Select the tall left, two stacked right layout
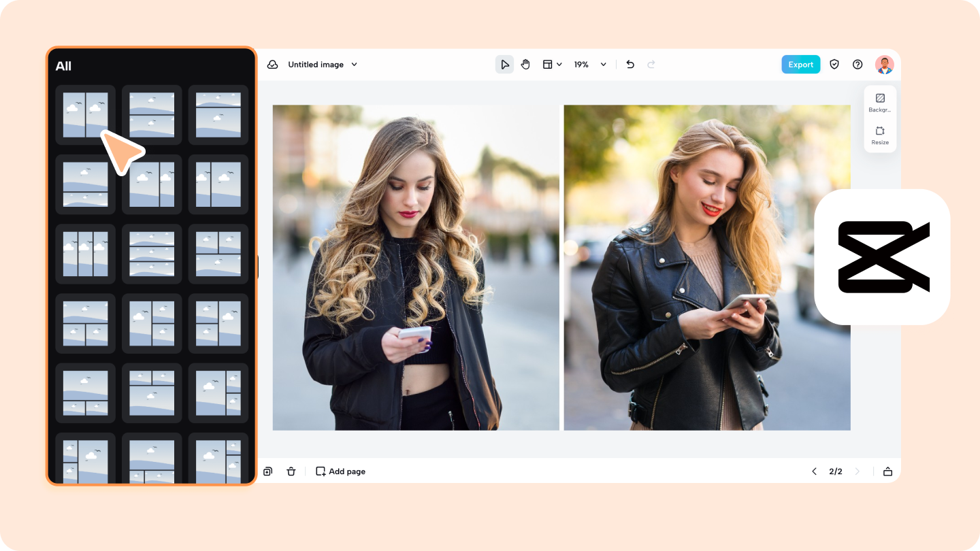Viewport: 980px width, 551px height. tap(152, 323)
